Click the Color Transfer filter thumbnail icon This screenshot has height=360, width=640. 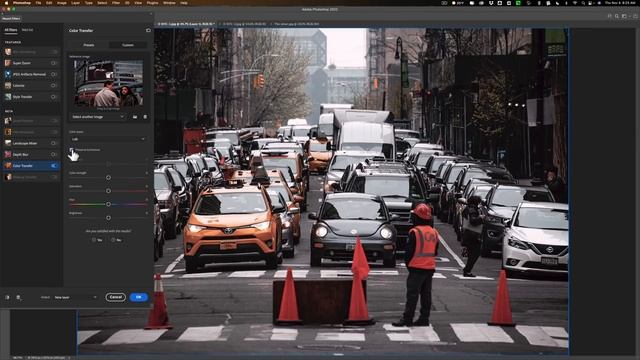(8, 166)
